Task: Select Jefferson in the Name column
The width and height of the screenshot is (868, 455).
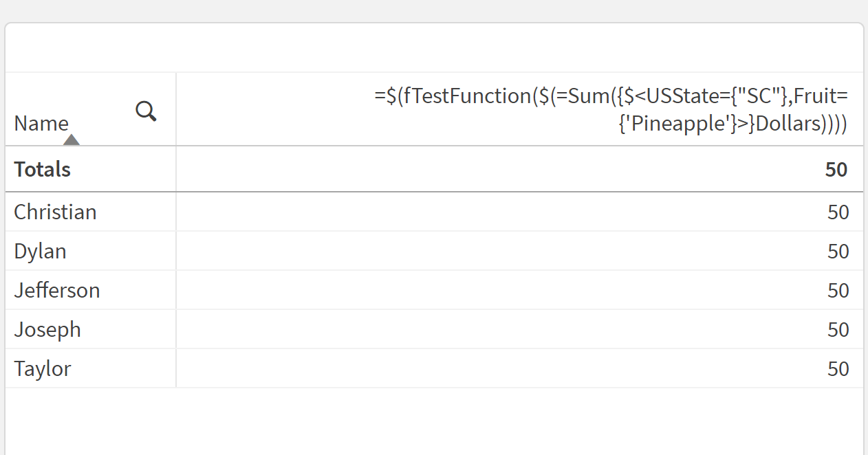Action: point(57,290)
